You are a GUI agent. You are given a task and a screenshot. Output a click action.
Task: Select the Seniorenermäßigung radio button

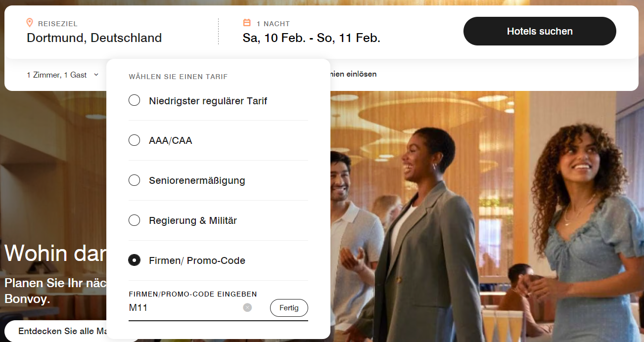pos(134,180)
